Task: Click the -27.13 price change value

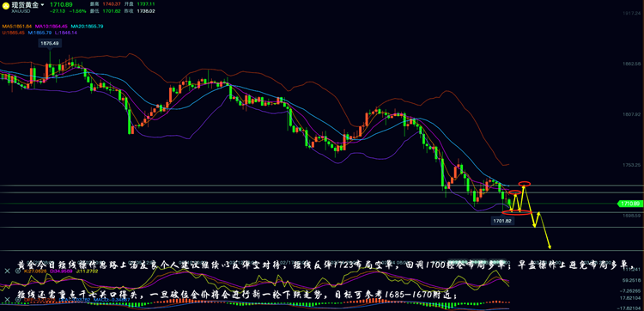Action: (57, 11)
